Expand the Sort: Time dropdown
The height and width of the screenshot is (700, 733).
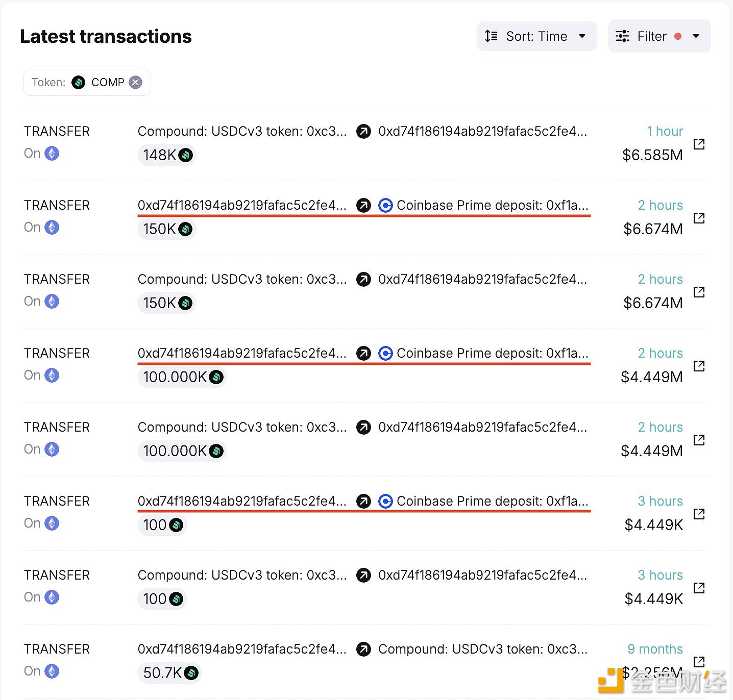pos(582,36)
